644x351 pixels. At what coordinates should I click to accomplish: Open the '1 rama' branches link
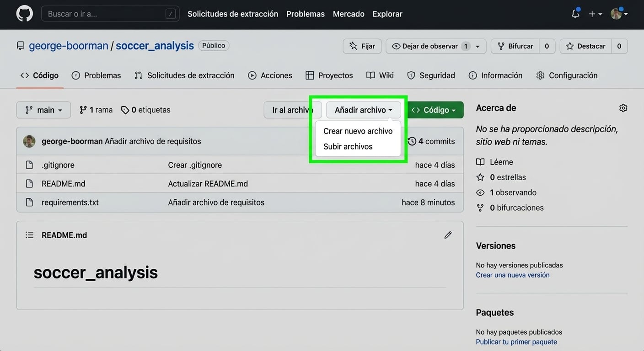96,110
